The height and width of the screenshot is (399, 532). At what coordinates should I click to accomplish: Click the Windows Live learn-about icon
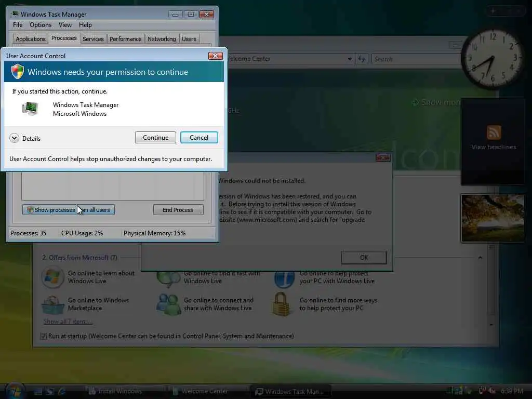[52, 277]
